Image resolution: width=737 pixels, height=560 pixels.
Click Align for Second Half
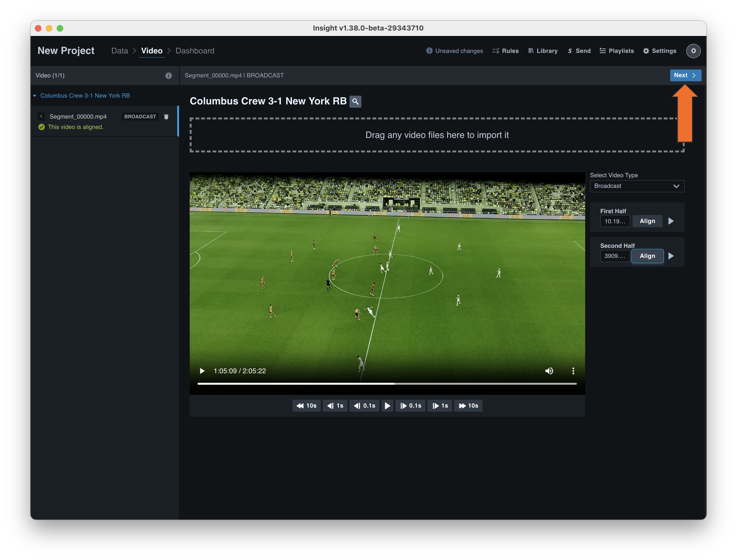pyautogui.click(x=647, y=256)
